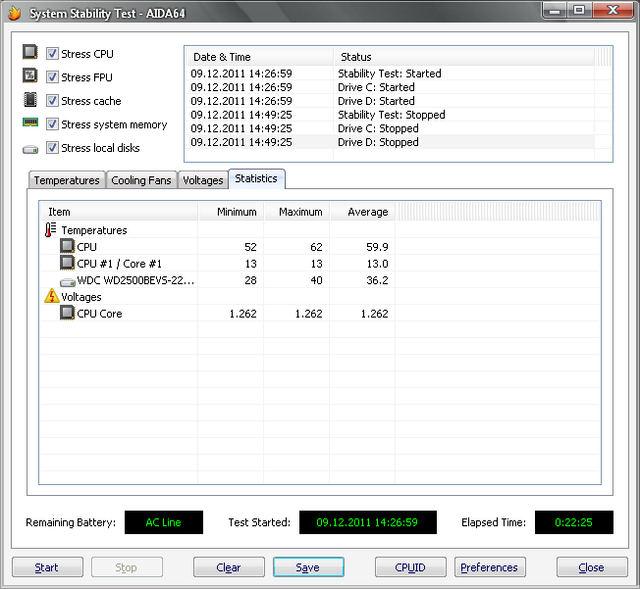Image resolution: width=640 pixels, height=589 pixels.
Task: Sort by the Maximum column header
Action: [300, 212]
